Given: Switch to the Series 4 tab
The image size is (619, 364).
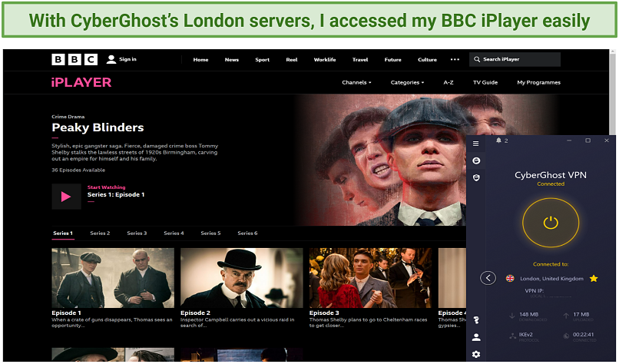Looking at the screenshot, I should [174, 233].
